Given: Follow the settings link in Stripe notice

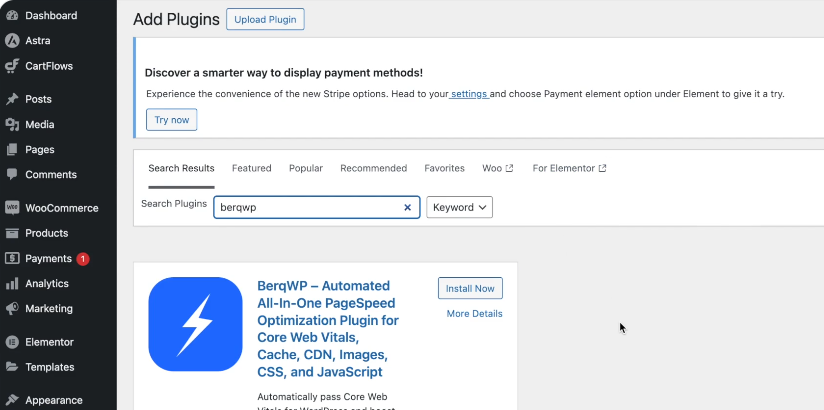Looking at the screenshot, I should click(x=469, y=94).
